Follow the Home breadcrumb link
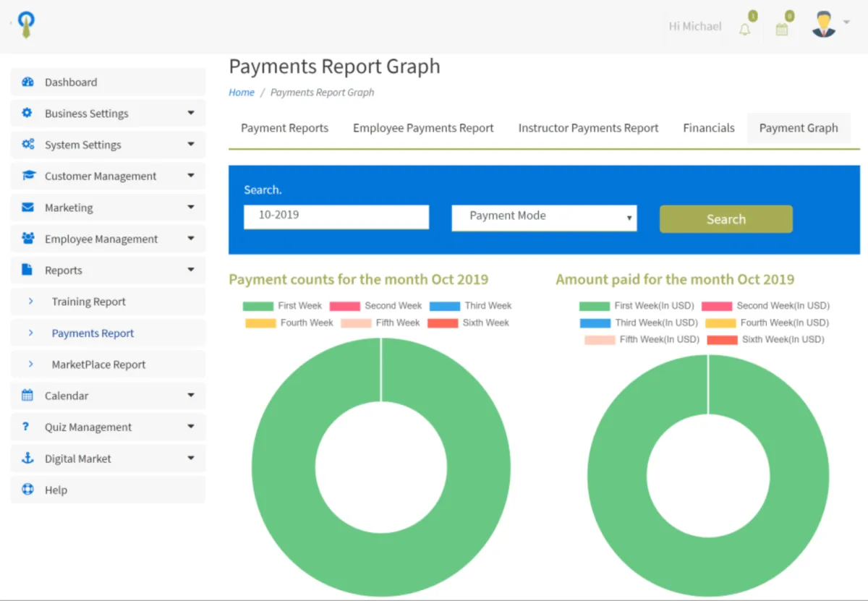This screenshot has width=868, height=601. 242,93
